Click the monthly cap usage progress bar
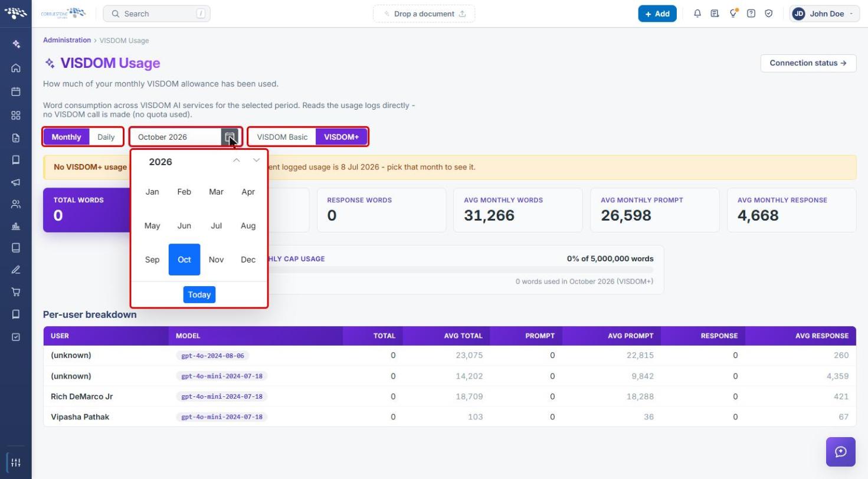 click(x=460, y=270)
